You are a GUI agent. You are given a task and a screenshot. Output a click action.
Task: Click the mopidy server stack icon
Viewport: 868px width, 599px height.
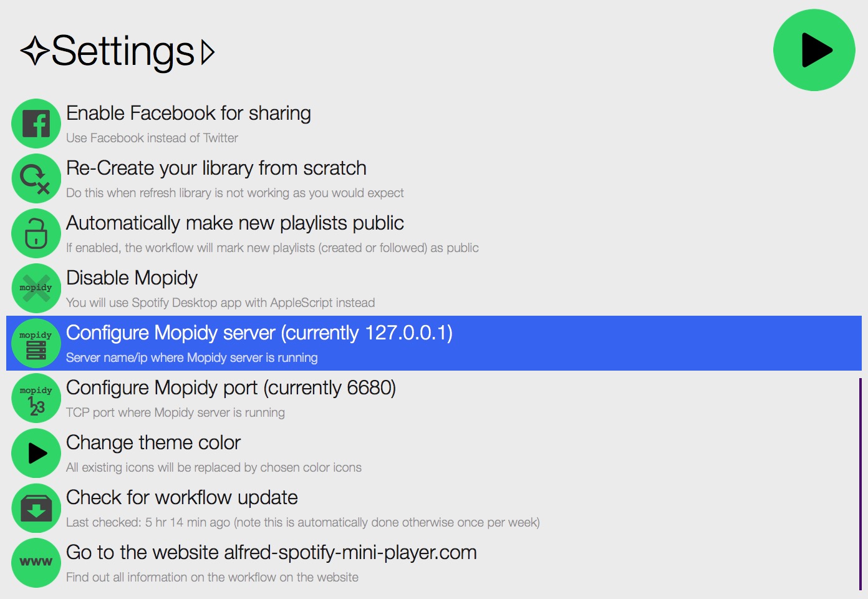point(36,343)
